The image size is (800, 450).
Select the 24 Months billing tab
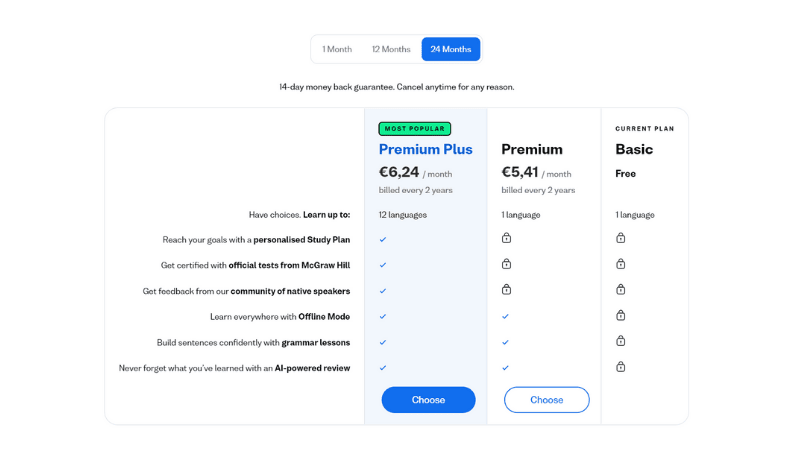tap(451, 49)
